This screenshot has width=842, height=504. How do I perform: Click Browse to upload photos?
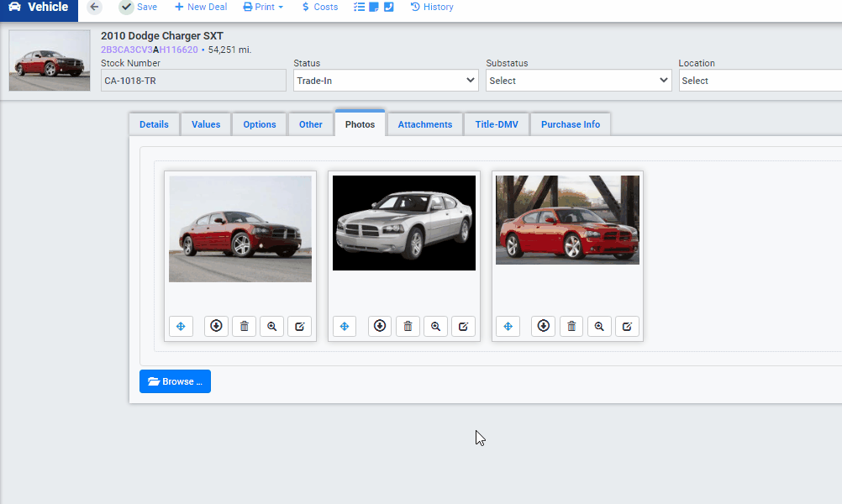175,381
